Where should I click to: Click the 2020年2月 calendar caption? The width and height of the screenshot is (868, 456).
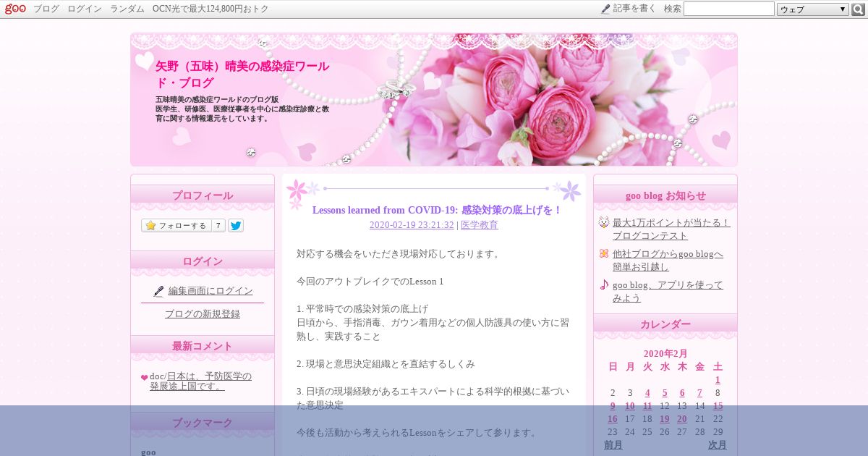click(x=665, y=354)
